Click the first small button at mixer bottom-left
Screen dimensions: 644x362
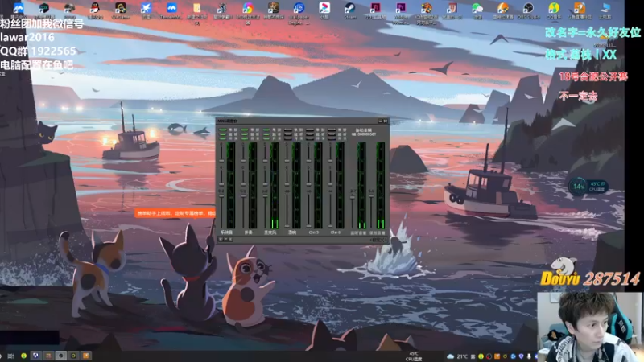(221, 239)
